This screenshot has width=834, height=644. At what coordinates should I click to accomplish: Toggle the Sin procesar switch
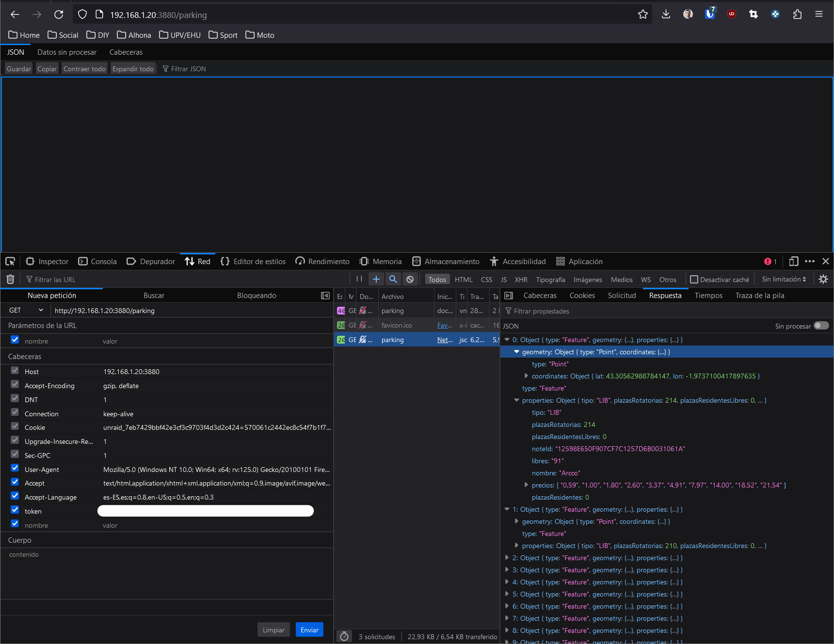tap(821, 326)
